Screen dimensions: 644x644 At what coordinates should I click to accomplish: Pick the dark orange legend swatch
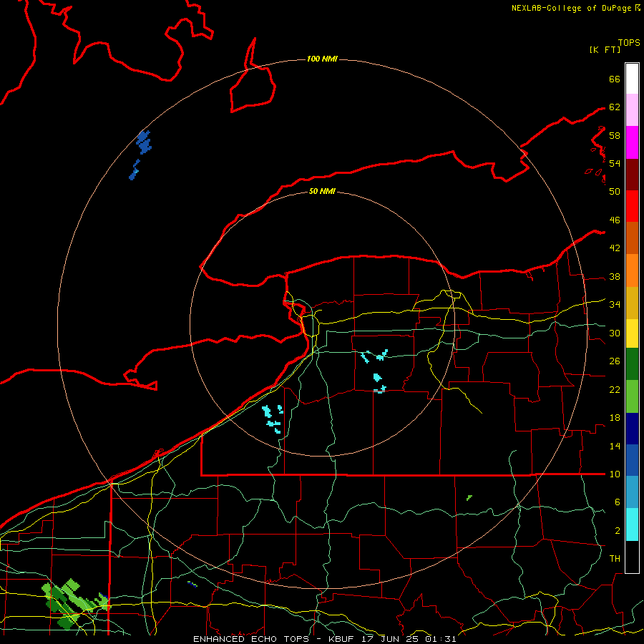click(632, 238)
